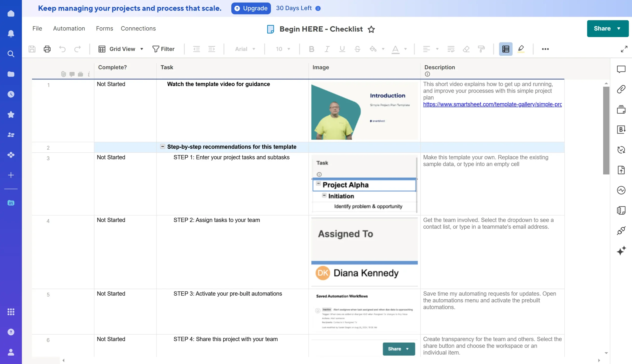Toggle Bold formatting
This screenshot has height=364, width=632.
pyautogui.click(x=311, y=49)
